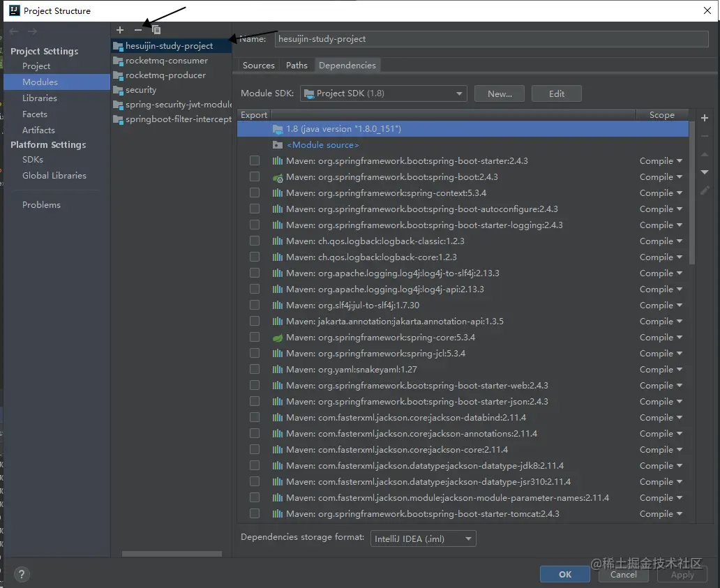Screen dimensions: 720x588
Task: Click the Cancel button
Action: pos(623,574)
